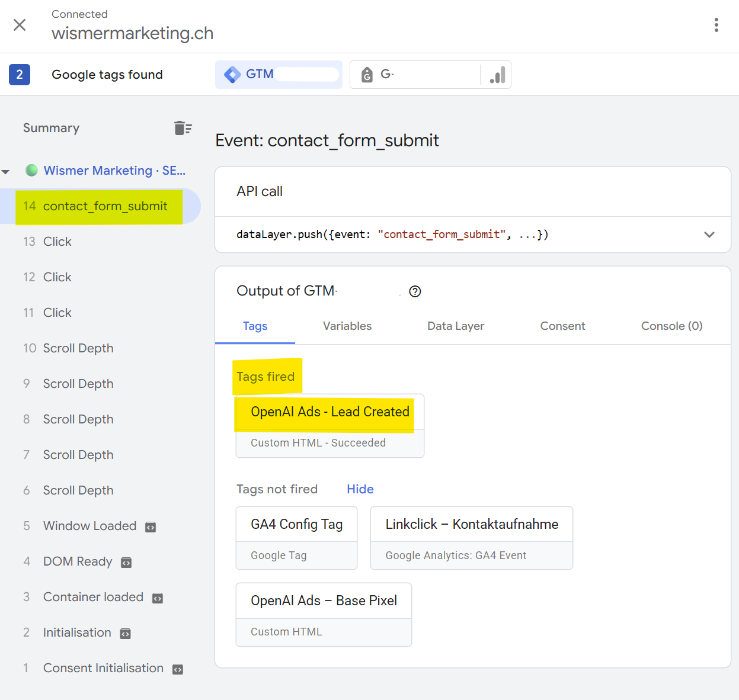Clear the event list with trash icon
The width and height of the screenshot is (739, 700).
coord(183,128)
